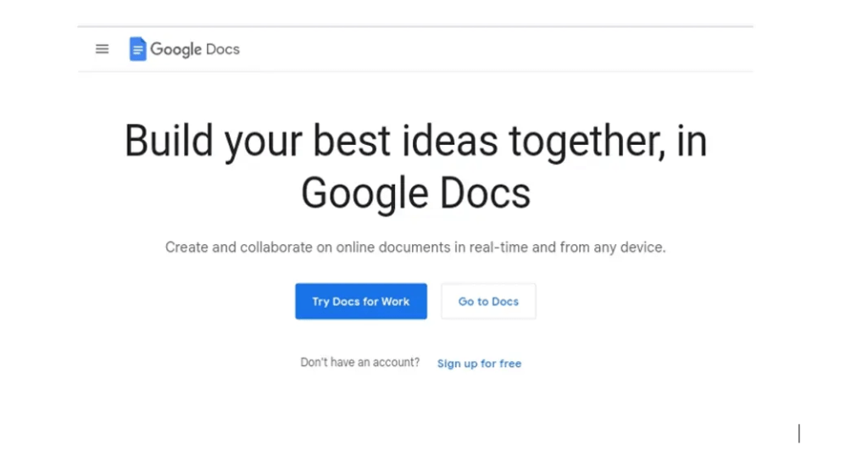868x473 pixels.
Task: Select the word "Build" in the headline
Action: pos(170,141)
